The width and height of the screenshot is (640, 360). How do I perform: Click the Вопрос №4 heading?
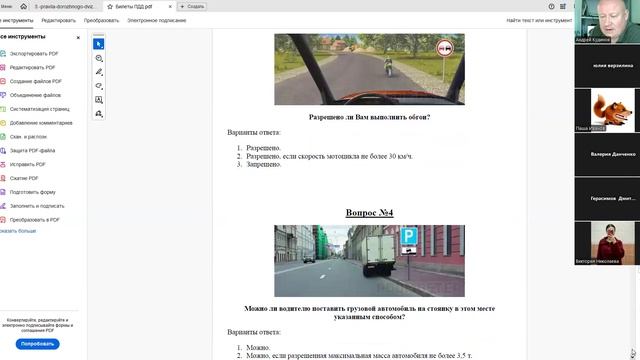click(369, 213)
